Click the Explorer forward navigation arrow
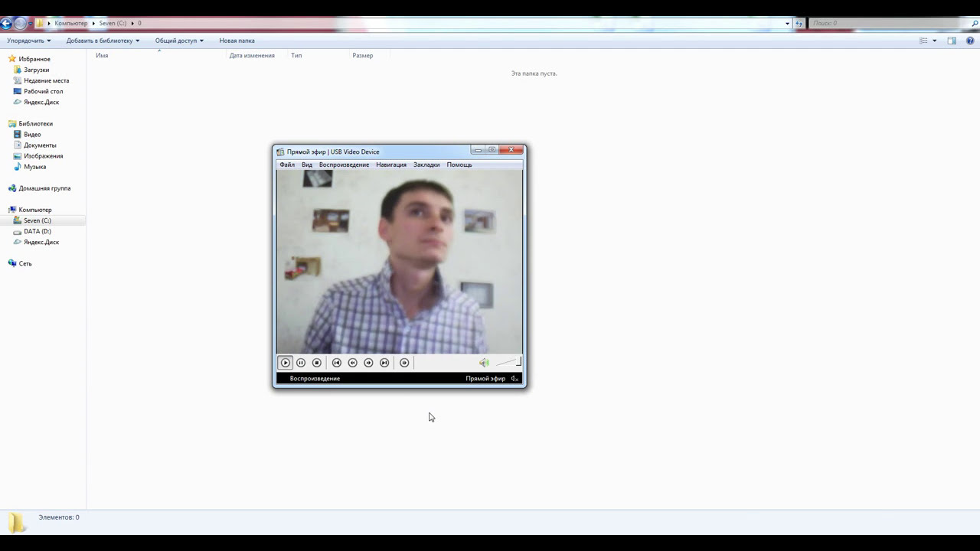The image size is (980, 551). [21, 24]
